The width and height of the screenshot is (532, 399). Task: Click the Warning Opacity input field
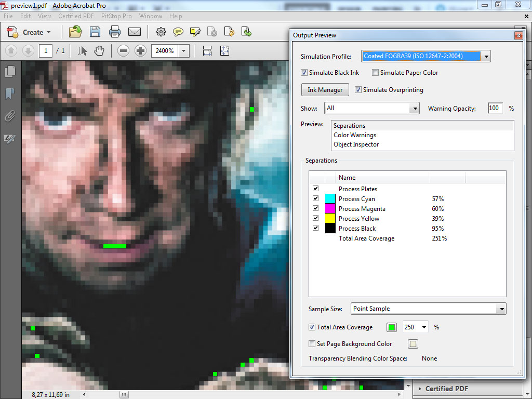point(495,108)
